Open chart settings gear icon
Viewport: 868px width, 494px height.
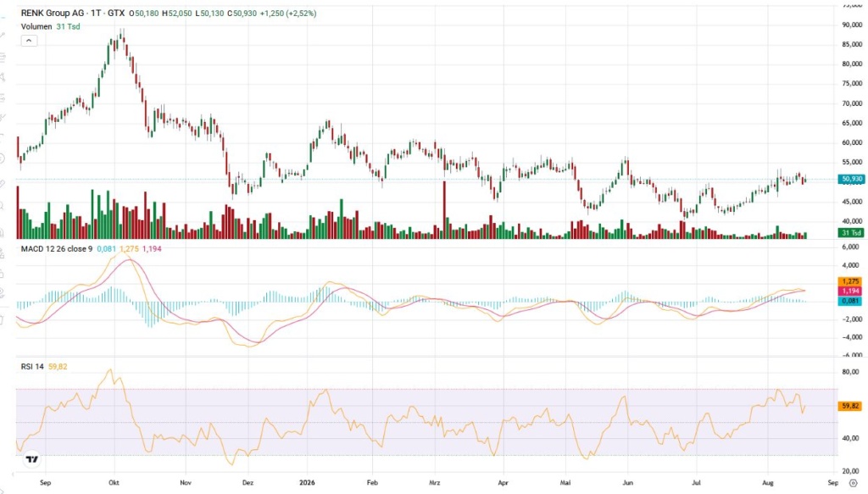tap(853, 483)
